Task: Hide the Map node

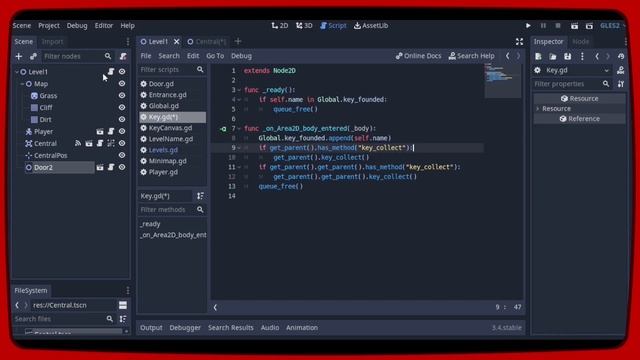Action: pyautogui.click(x=122, y=84)
